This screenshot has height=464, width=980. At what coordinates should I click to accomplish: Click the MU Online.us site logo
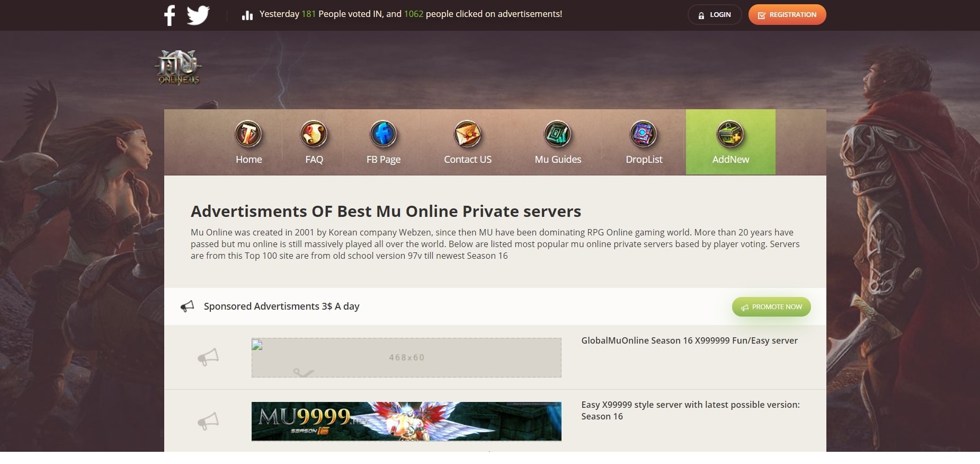(x=179, y=67)
